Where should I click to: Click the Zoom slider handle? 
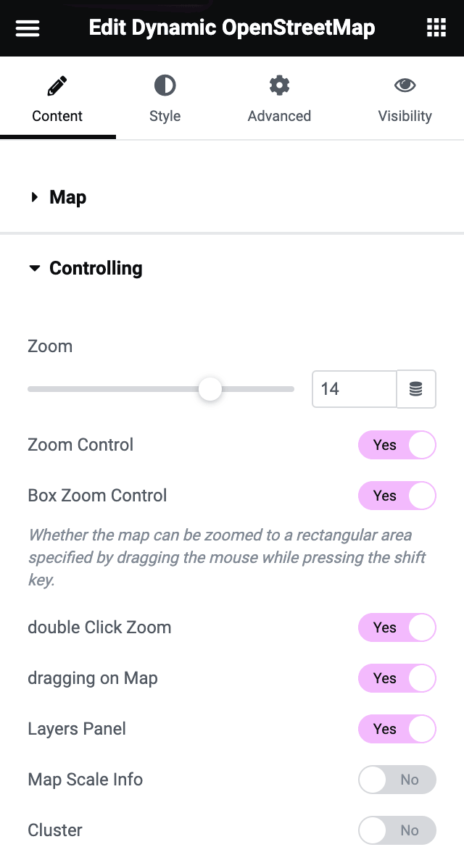210,389
